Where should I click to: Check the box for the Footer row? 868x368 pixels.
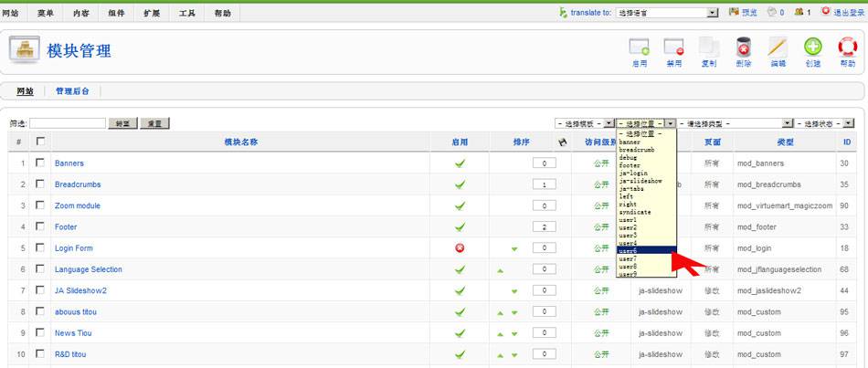coord(40,226)
